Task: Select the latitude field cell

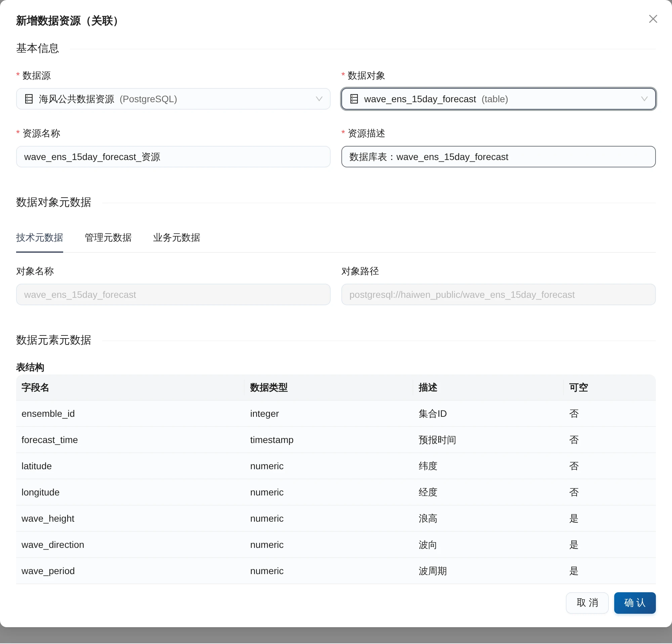Action: click(130, 466)
